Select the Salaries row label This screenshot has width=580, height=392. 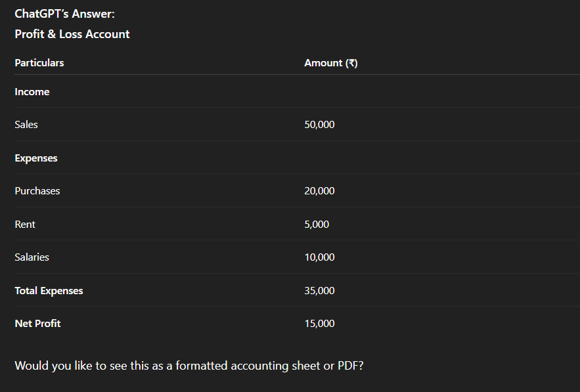(32, 257)
